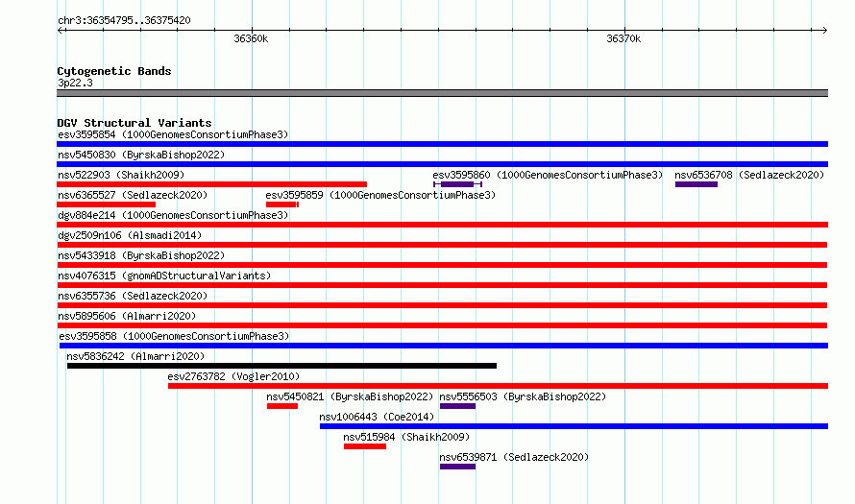Viewport: 855px width, 504px height.
Task: Open the nsv5556503 (ByrskaBishop2022) label
Action: 523,396
